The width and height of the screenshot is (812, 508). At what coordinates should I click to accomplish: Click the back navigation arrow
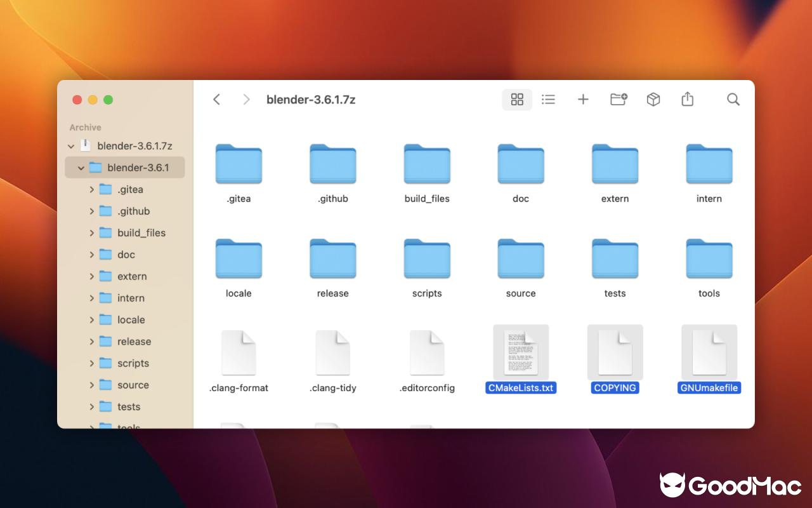point(216,99)
